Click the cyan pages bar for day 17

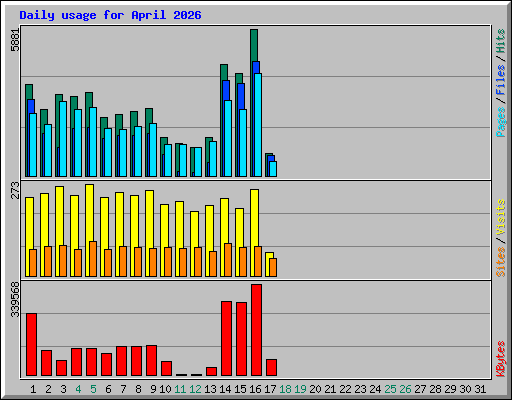273,169
